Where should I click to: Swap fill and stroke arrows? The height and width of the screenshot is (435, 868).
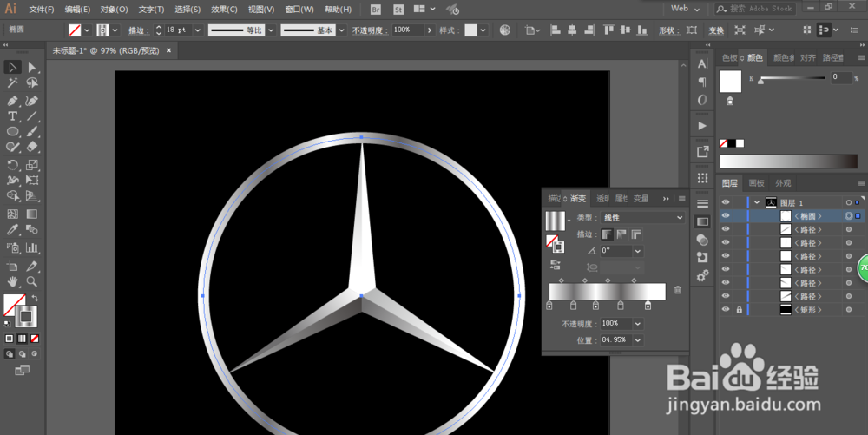point(35,299)
